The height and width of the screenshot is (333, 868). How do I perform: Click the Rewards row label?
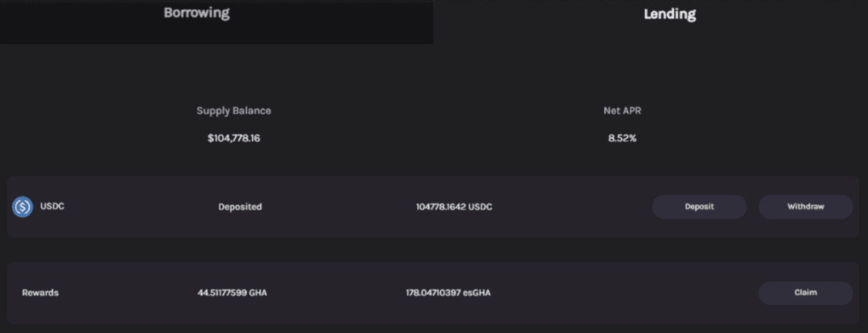[40, 293]
